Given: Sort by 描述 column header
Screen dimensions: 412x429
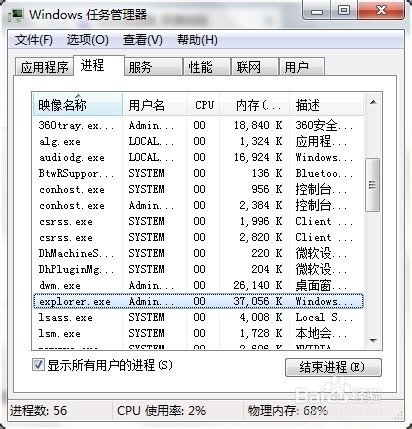Looking at the screenshot, I should click(x=326, y=105).
